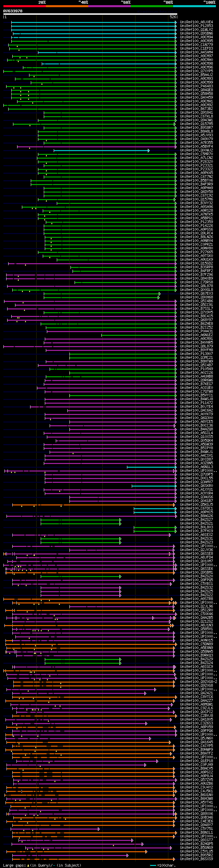Image resolution: width=219 pixels, height=868 pixels.
Task: Select hit label UniRef100_C1EFD3
Action: (196, 49)
